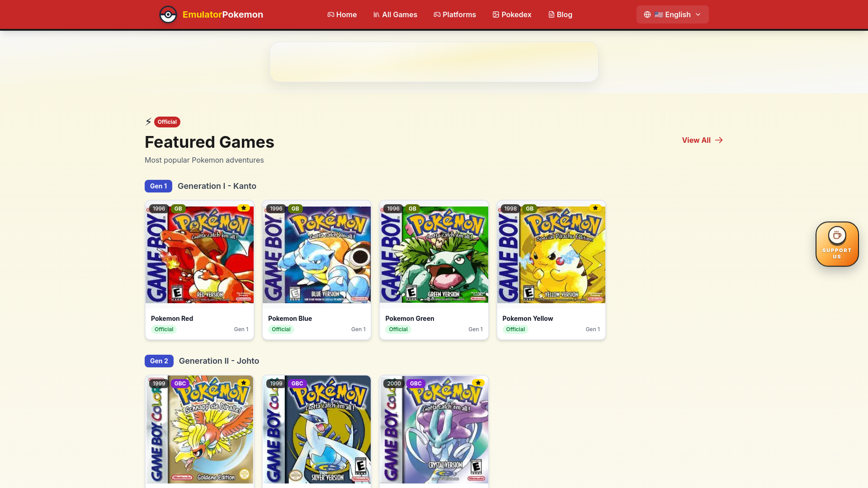Open the Pokemon Gold (Goldene Edition) cover
Image resolution: width=868 pixels, height=488 pixels.
point(199,430)
